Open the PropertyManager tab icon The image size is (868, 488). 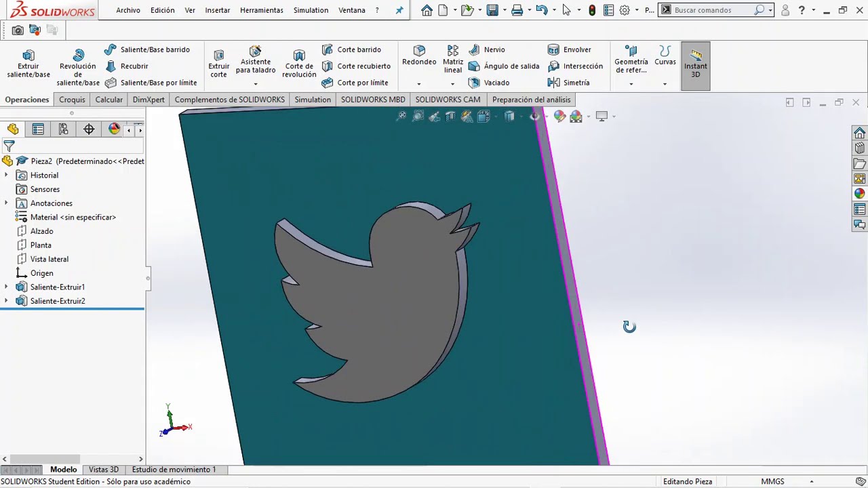38,129
